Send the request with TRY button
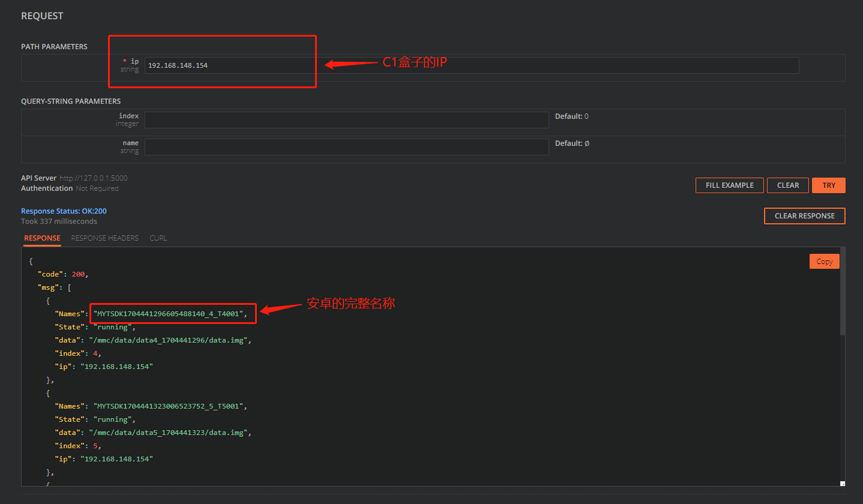Image resolution: width=863 pixels, height=504 pixels. click(x=828, y=185)
